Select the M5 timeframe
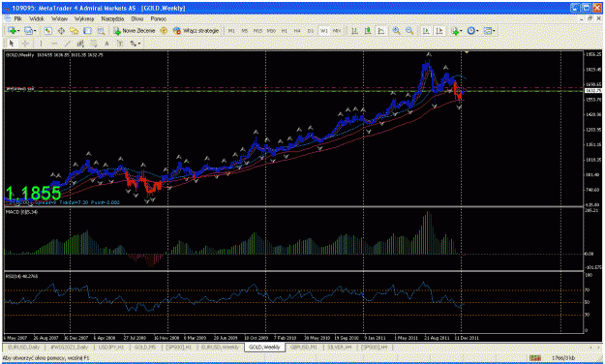 point(244,31)
